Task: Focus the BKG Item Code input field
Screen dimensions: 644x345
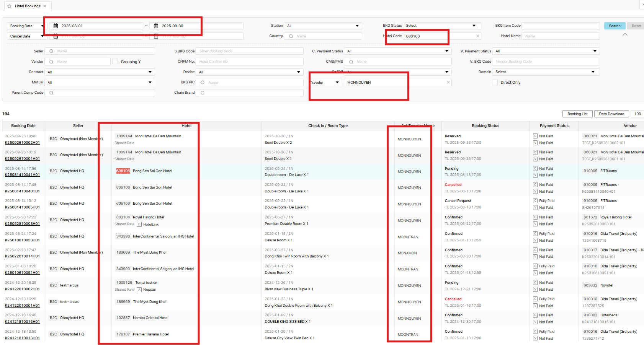Action: point(561,26)
